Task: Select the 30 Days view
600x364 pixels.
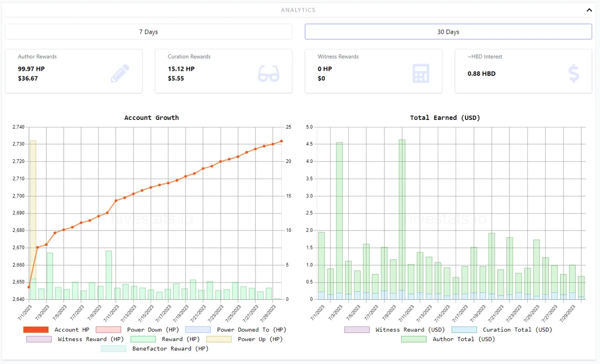Action: [x=448, y=31]
